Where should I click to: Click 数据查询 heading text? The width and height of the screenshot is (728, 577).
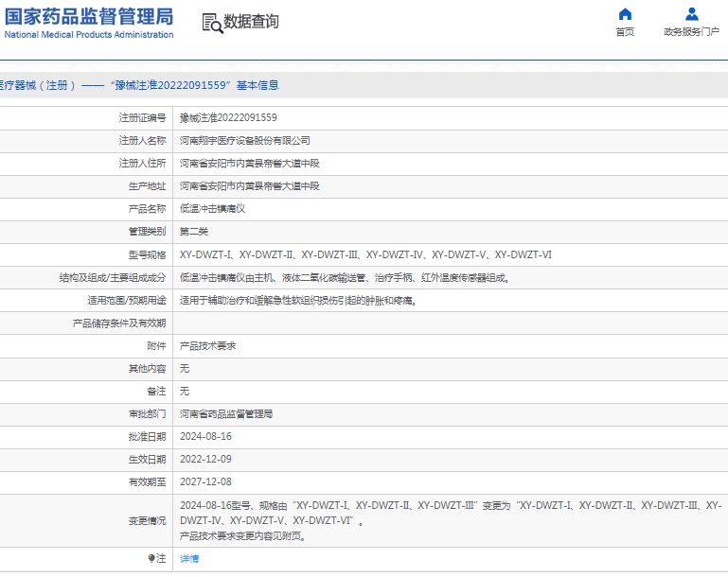tap(251, 22)
